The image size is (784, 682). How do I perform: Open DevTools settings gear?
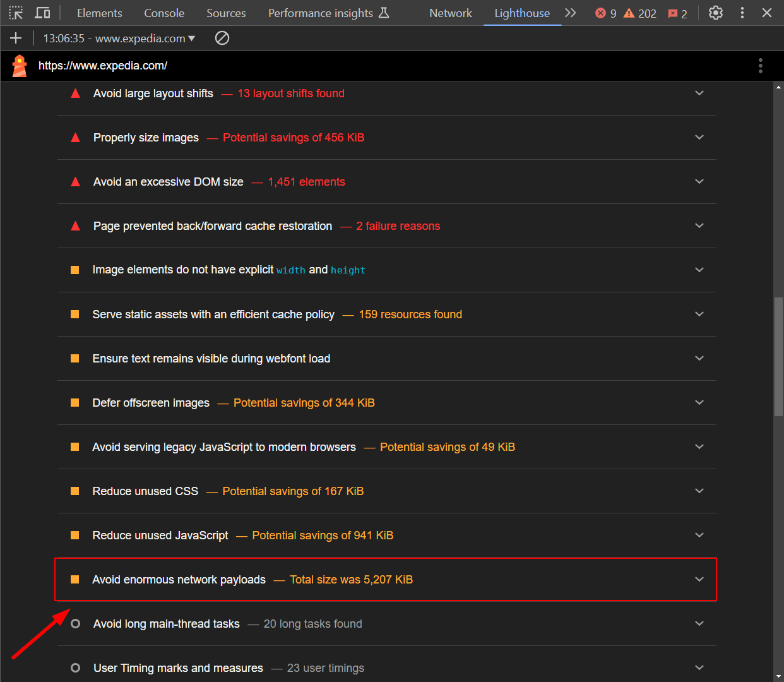tap(716, 13)
